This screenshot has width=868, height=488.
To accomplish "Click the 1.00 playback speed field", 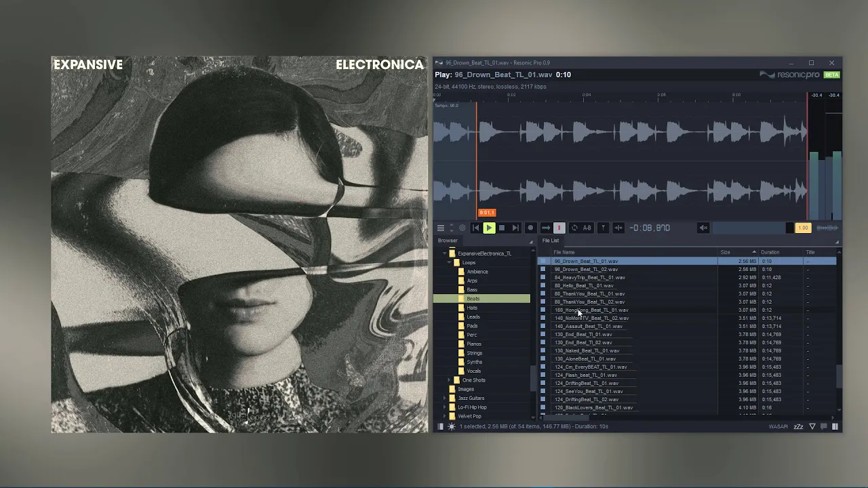I will [x=803, y=228].
